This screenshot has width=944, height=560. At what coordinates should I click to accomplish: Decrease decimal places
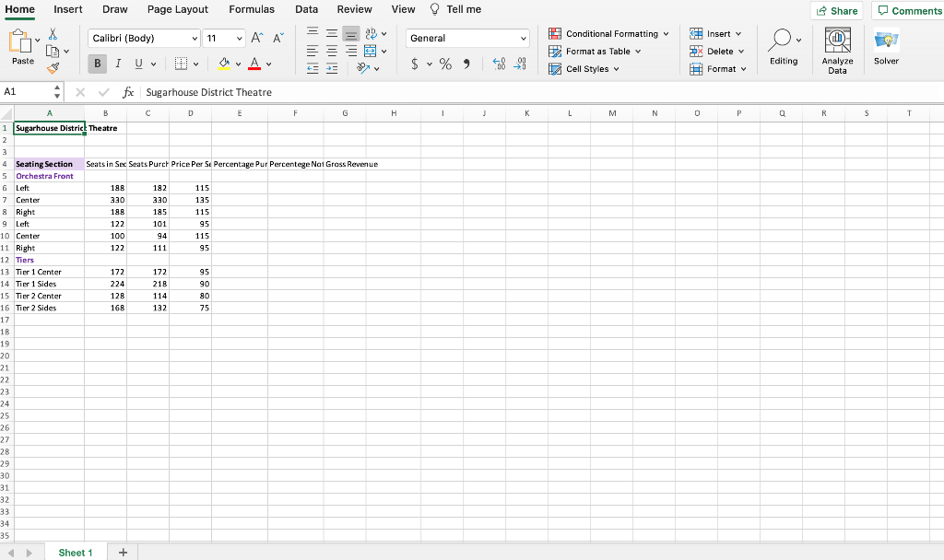tap(520, 64)
